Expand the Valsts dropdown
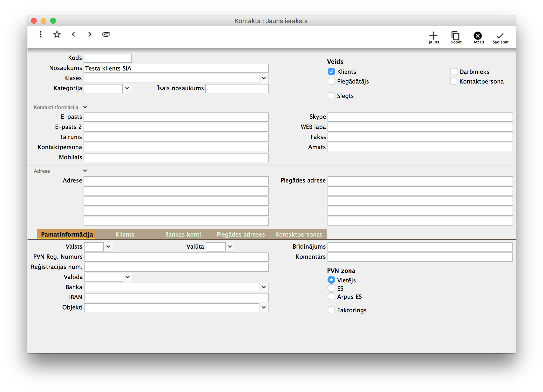Viewport: 543px width, 392px height. point(108,247)
